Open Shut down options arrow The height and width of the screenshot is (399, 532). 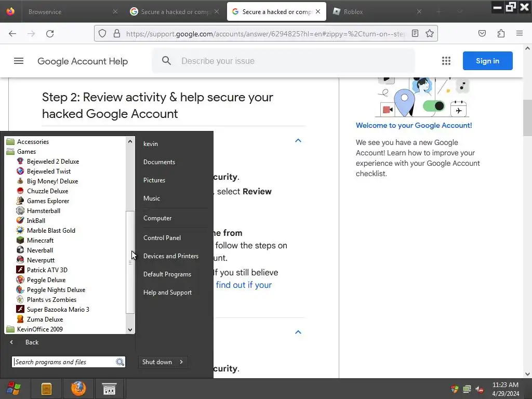click(x=181, y=362)
